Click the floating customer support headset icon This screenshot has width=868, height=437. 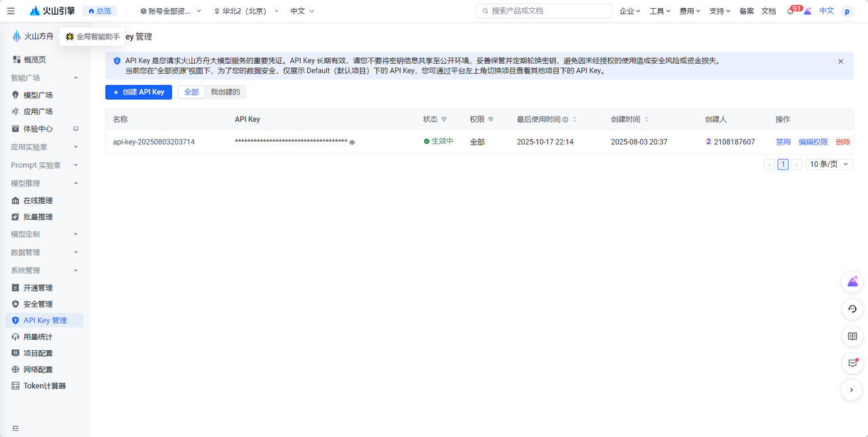(x=852, y=309)
